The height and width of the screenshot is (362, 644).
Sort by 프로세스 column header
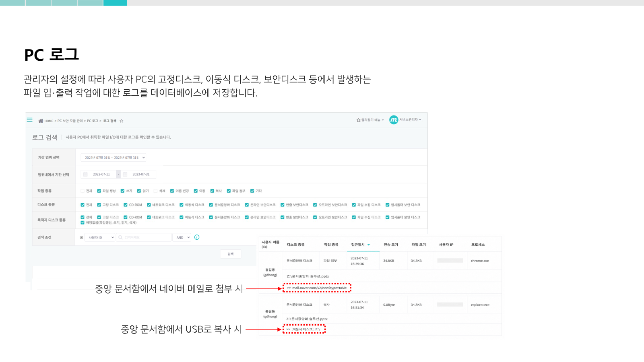478,245
